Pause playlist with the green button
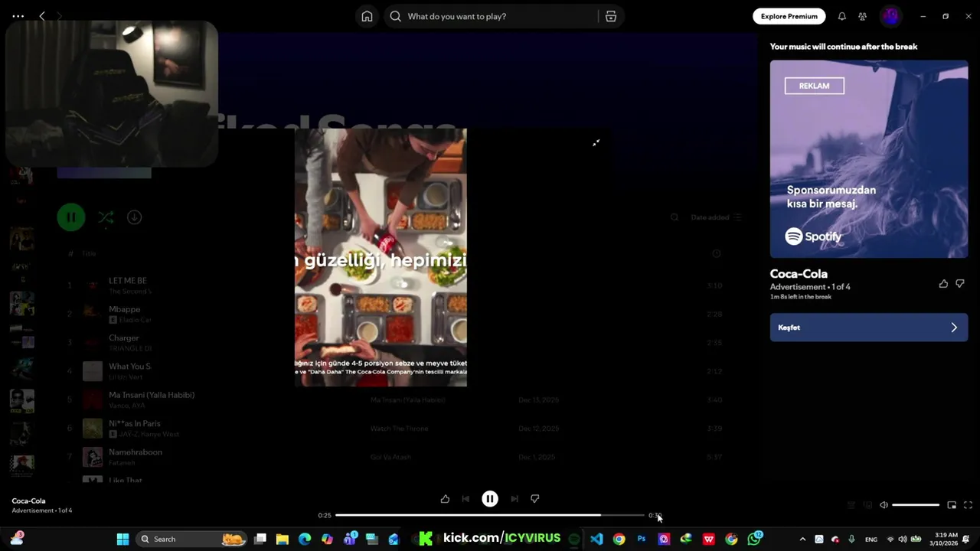The image size is (980, 551). tap(70, 217)
